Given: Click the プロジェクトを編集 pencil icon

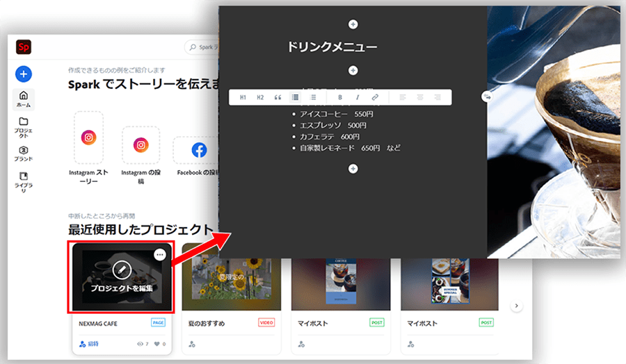Looking at the screenshot, I should 122,270.
